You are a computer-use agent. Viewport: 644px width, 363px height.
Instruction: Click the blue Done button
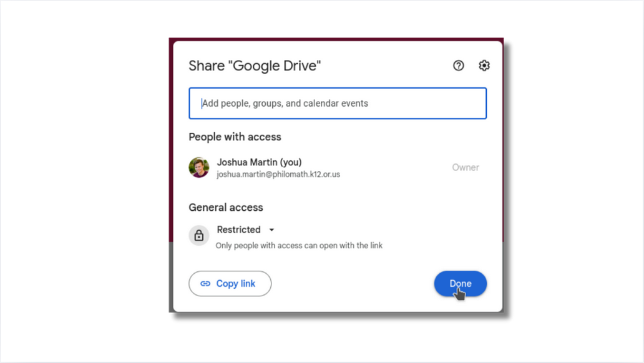(x=461, y=283)
